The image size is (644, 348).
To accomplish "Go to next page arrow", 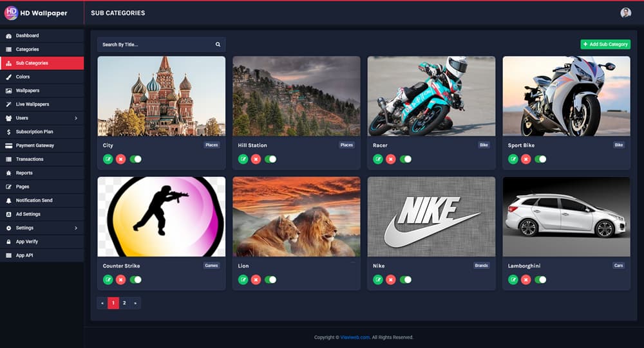I will (x=135, y=303).
